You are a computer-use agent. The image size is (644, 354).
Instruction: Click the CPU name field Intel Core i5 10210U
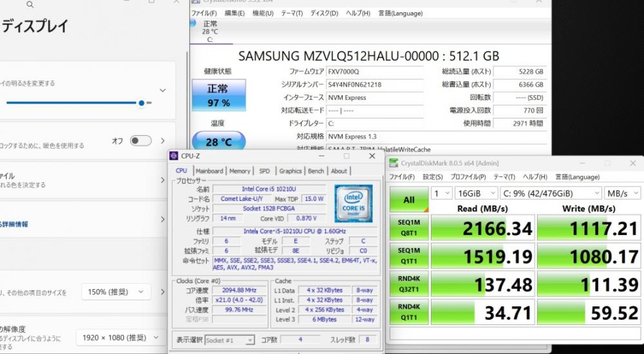(x=269, y=189)
